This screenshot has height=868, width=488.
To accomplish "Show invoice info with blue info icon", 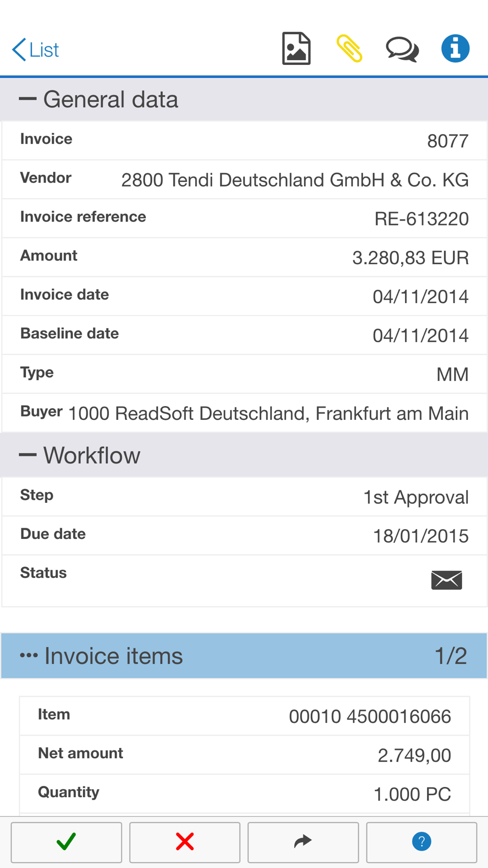I will pyautogui.click(x=455, y=49).
